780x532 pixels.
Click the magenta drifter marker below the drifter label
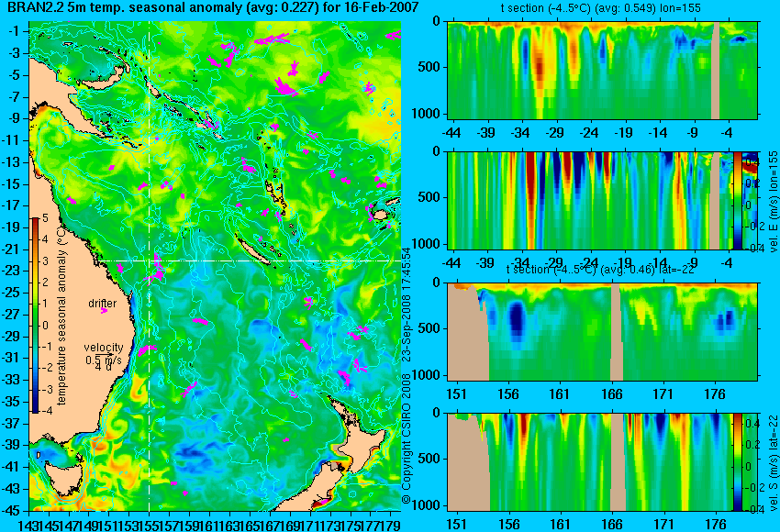(104, 311)
